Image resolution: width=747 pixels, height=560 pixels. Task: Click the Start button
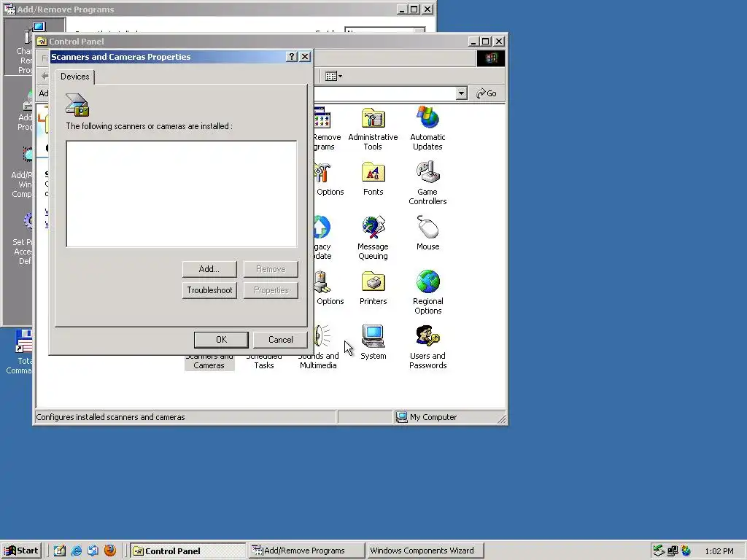21,551
